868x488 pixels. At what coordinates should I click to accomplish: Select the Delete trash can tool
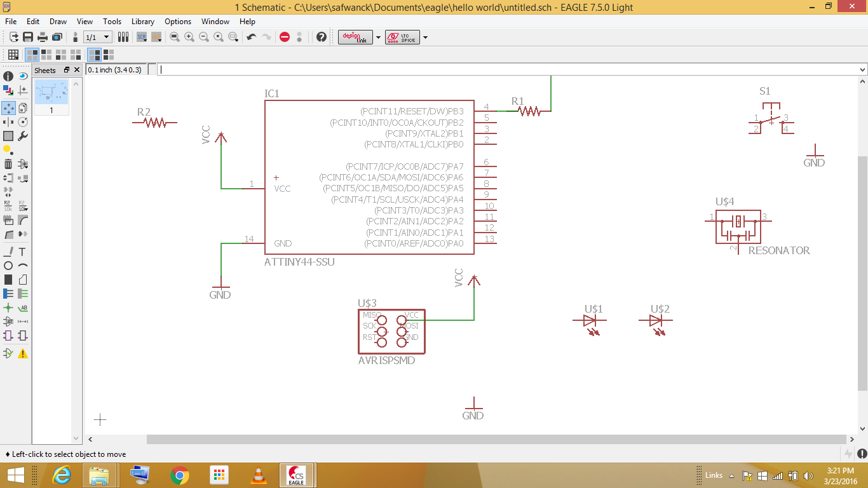[8, 164]
